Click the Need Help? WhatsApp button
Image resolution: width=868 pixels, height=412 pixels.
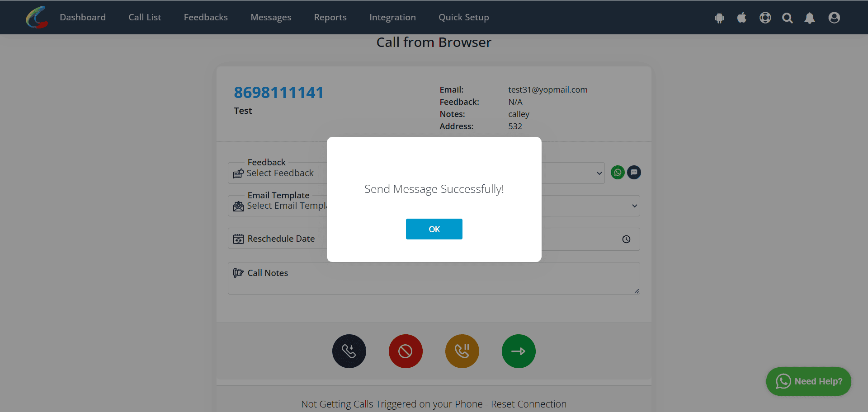click(808, 381)
